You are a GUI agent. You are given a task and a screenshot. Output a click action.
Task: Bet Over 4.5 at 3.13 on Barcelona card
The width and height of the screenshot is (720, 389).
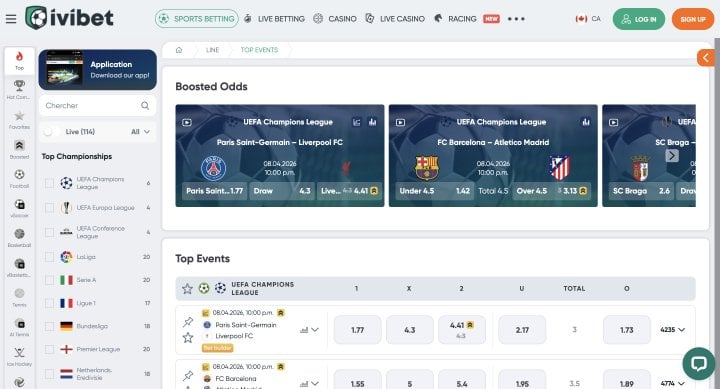tap(551, 191)
